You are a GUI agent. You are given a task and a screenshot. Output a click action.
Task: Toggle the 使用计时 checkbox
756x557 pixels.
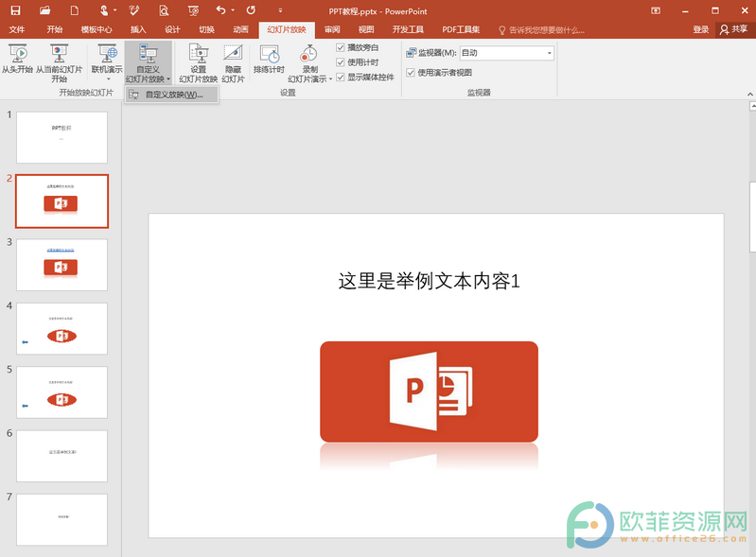[x=341, y=62]
